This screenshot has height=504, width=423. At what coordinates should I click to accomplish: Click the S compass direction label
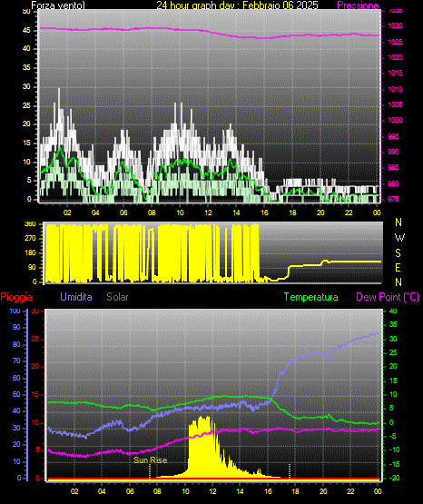[398, 253]
